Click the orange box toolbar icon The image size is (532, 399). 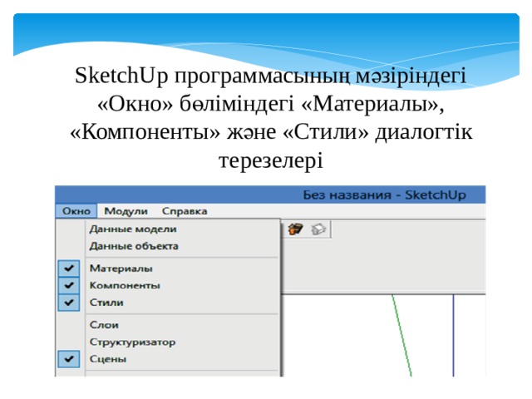295,229
